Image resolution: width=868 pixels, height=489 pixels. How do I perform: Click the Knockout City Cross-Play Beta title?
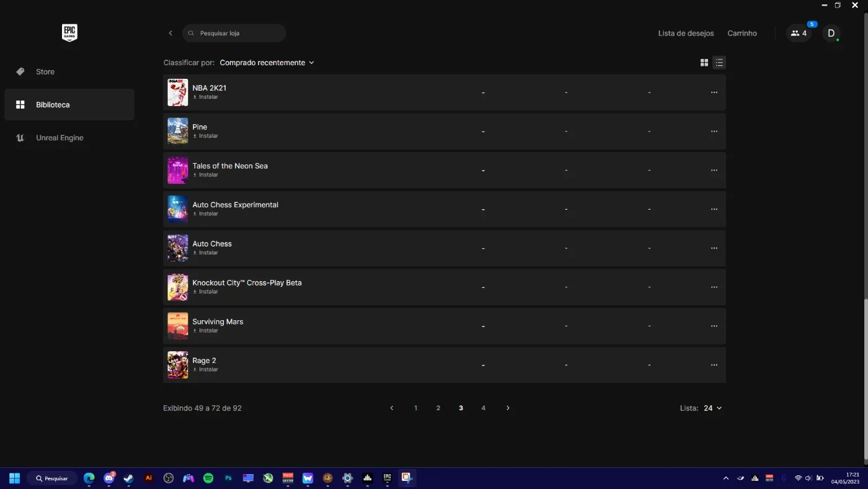coord(247,283)
